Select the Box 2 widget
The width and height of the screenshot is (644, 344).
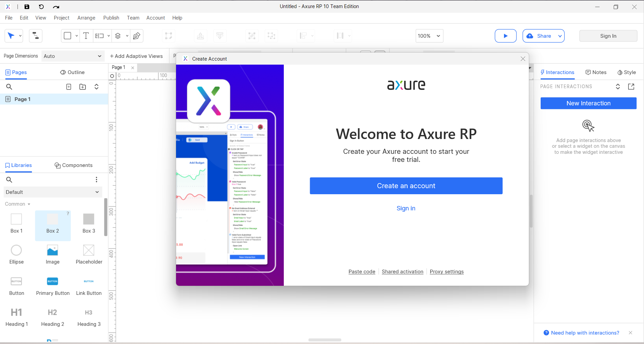53,225
